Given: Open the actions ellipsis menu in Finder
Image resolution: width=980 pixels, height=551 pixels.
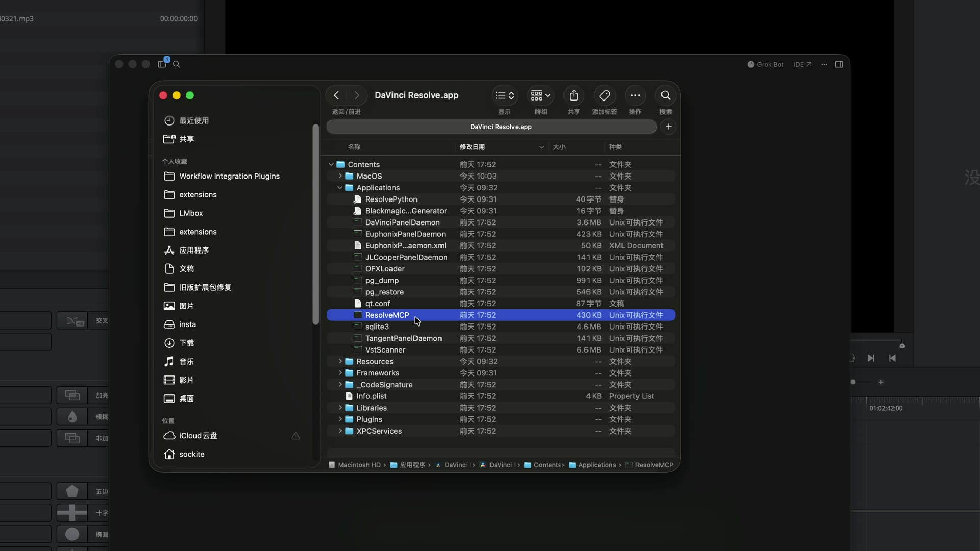Looking at the screenshot, I should point(635,95).
